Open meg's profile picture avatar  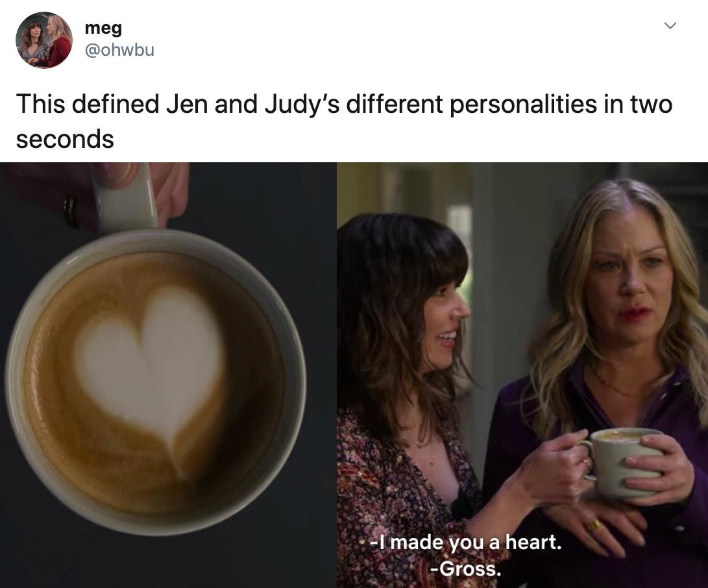coord(43,40)
